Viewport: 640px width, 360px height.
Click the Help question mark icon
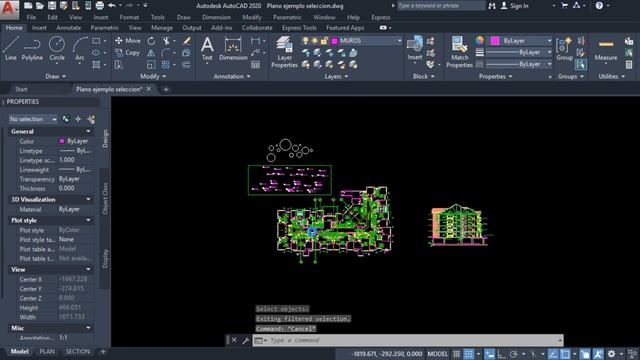(x=599, y=6)
